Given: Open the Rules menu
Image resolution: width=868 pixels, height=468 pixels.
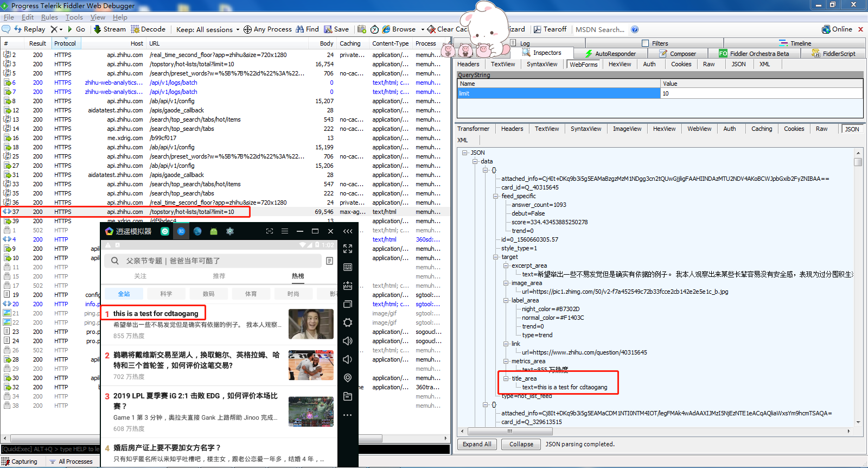Looking at the screenshot, I should (x=49, y=17).
